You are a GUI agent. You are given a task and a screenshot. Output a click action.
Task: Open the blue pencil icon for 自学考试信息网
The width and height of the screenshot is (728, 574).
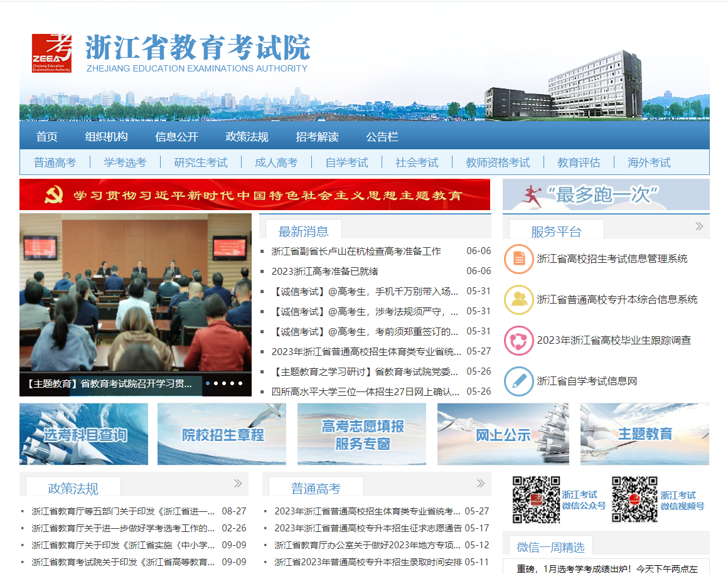(518, 381)
